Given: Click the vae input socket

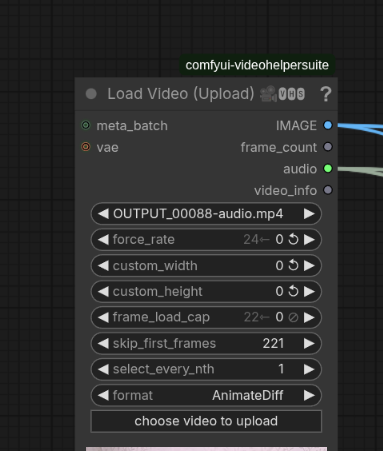Looking at the screenshot, I should coord(86,147).
